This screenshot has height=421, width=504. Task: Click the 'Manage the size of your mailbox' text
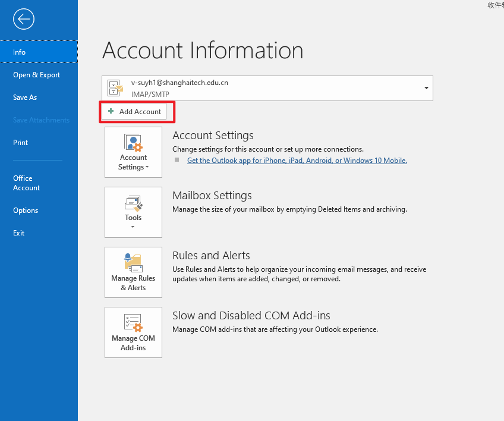289,209
